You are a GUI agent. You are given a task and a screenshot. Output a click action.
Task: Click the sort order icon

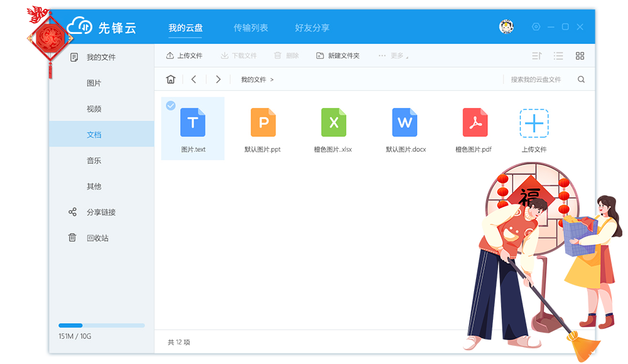point(536,56)
